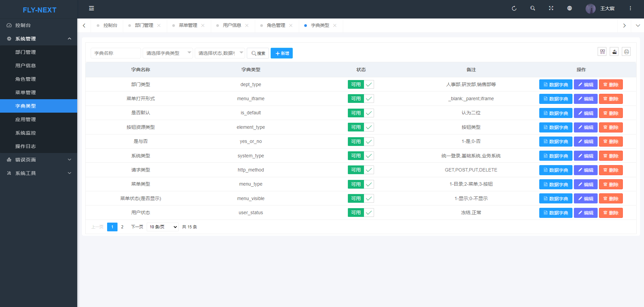Click the blue 新增 button
Viewport: 644px width, 307px height.
[x=281, y=53]
